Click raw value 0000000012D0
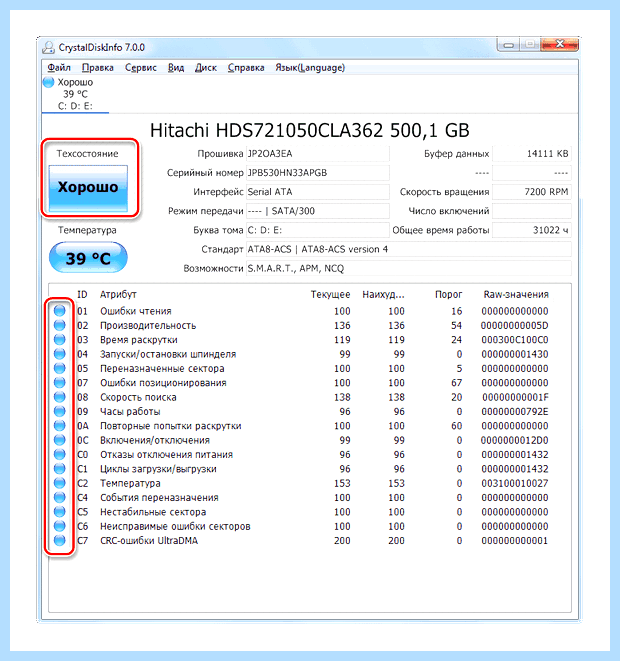Screen dimensions: 620x661 [514, 440]
